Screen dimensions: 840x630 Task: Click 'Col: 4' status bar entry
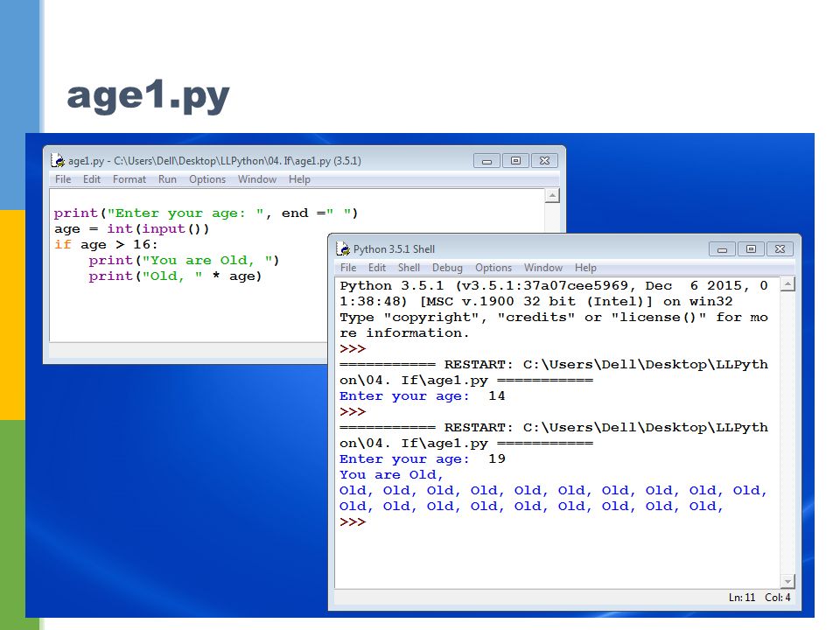click(x=778, y=598)
